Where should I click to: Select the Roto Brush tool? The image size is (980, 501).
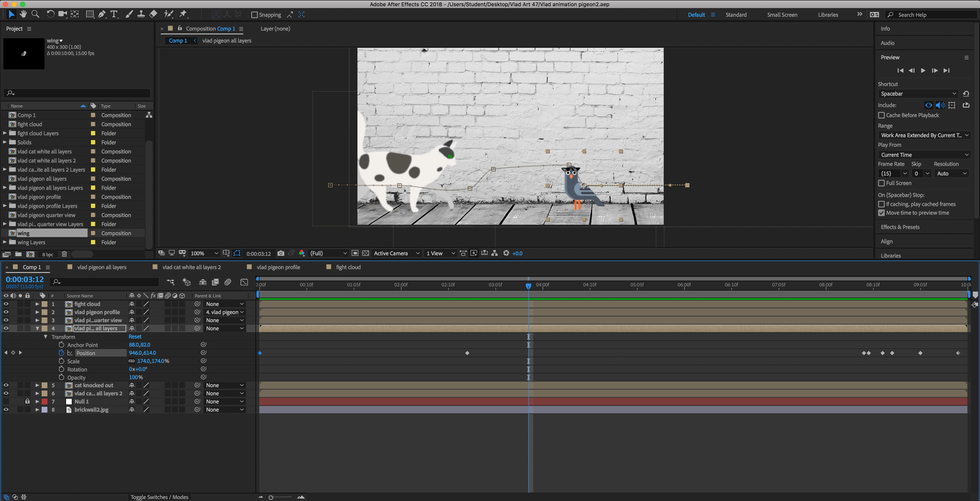click(x=168, y=14)
